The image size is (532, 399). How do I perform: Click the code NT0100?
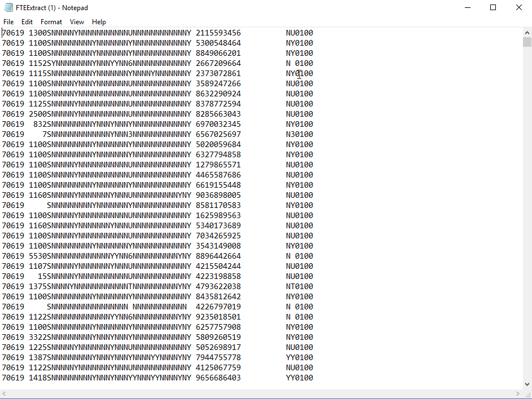(x=299, y=286)
